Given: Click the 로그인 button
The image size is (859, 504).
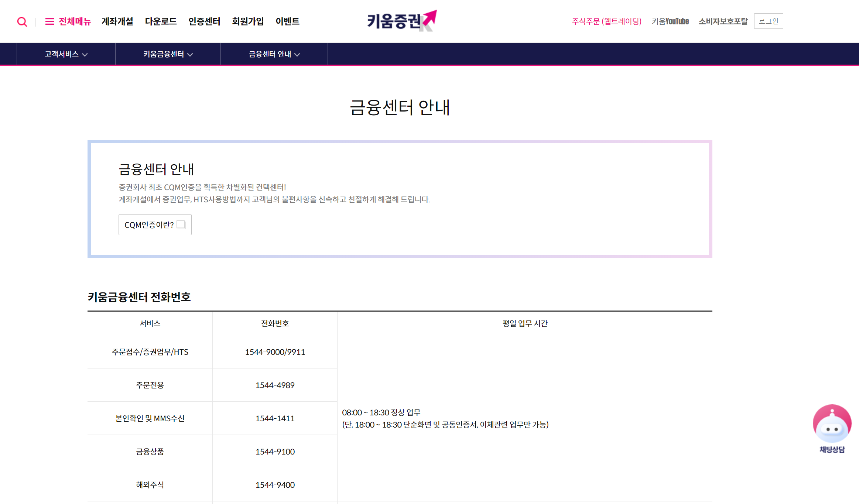Looking at the screenshot, I should [768, 21].
